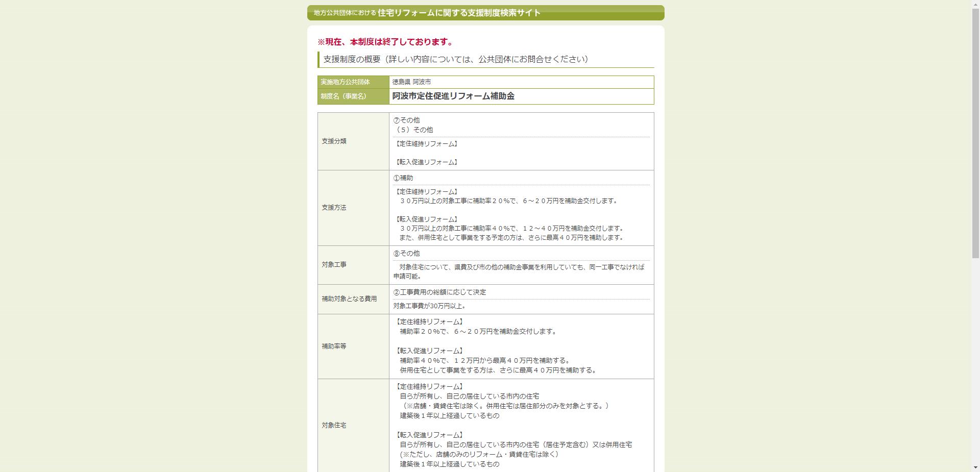The image size is (980, 472).
Task: Click the 実施地方公共団体 row header
Action: (x=347, y=82)
